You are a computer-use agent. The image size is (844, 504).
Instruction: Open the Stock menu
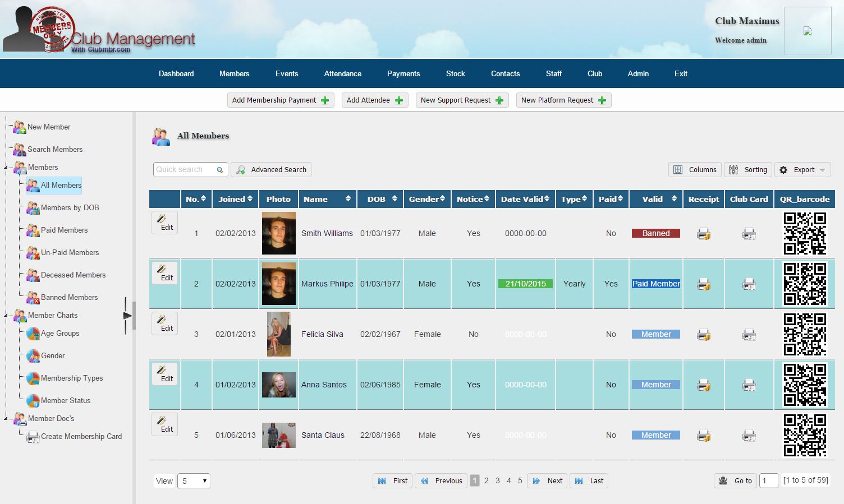(456, 73)
